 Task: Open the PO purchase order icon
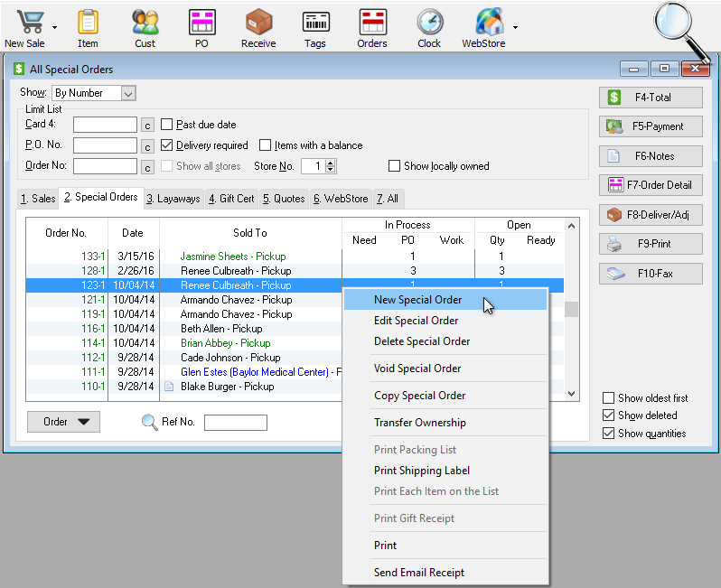tap(201, 23)
